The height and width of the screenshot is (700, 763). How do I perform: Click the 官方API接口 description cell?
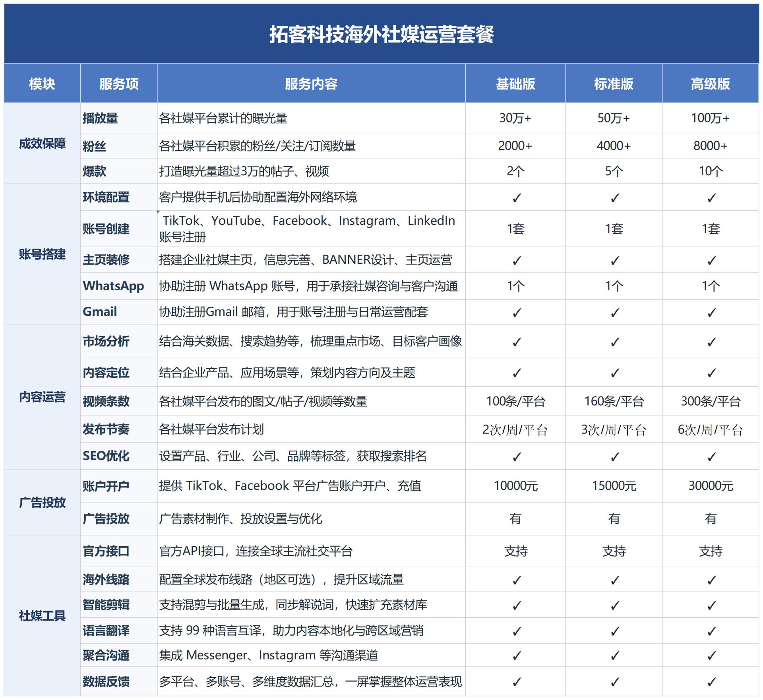tap(311, 551)
